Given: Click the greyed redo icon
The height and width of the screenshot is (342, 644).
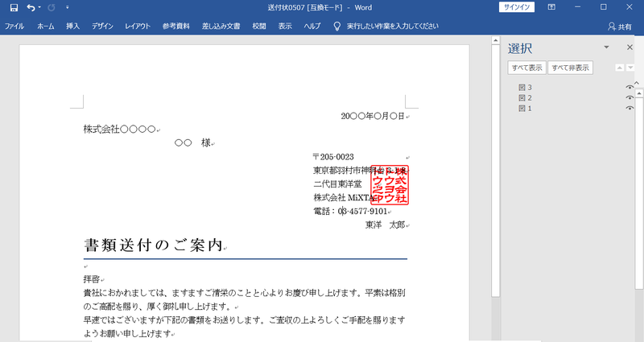Looking at the screenshot, I should [x=52, y=7].
